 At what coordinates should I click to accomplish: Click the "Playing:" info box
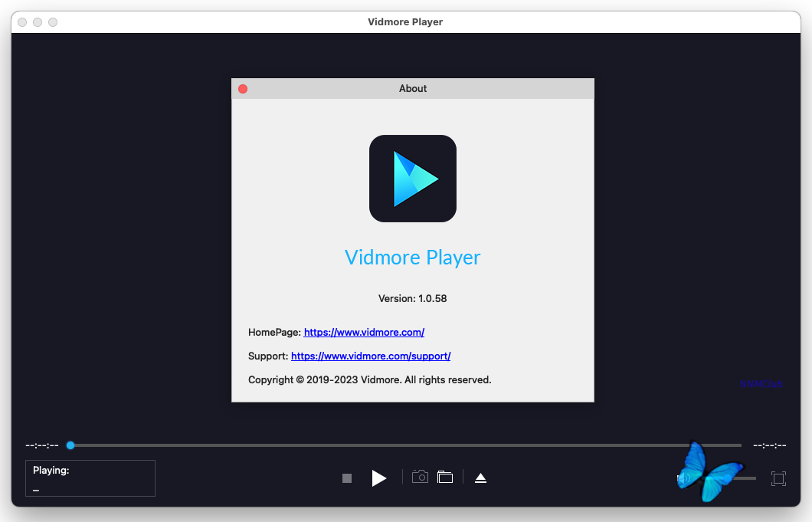coord(90,478)
